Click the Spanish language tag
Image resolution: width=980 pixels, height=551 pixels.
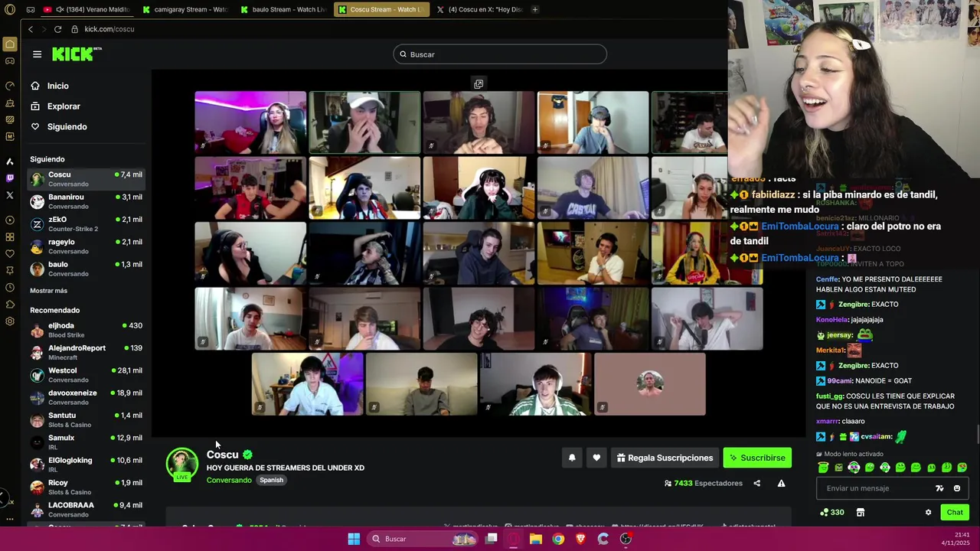(271, 480)
